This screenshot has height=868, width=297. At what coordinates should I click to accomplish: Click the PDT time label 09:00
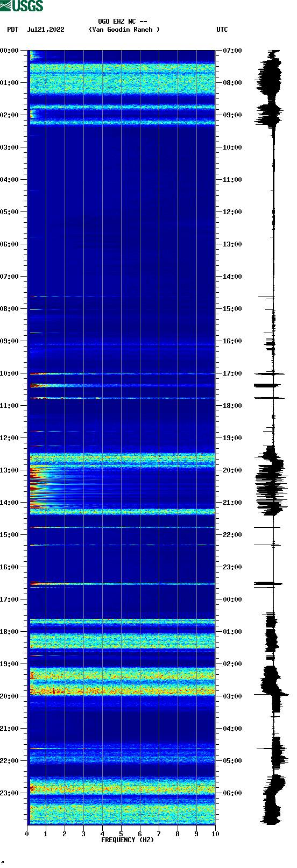pos(9,341)
